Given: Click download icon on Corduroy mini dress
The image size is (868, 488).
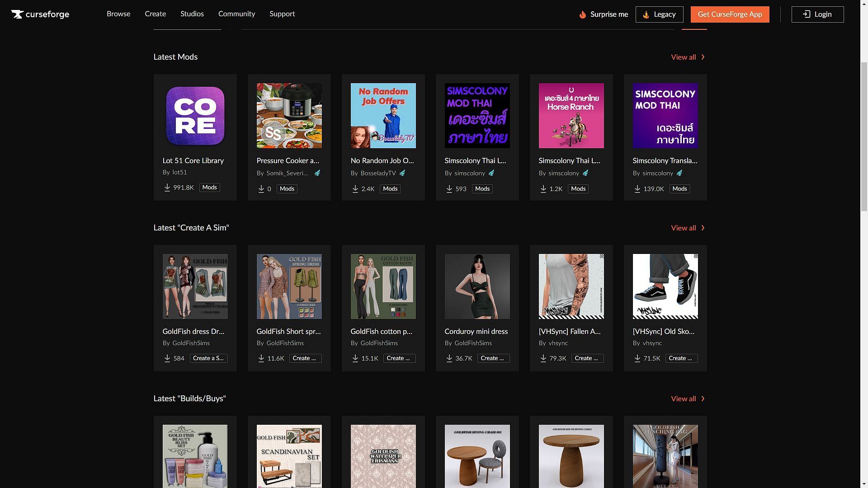Looking at the screenshot, I should tap(449, 358).
